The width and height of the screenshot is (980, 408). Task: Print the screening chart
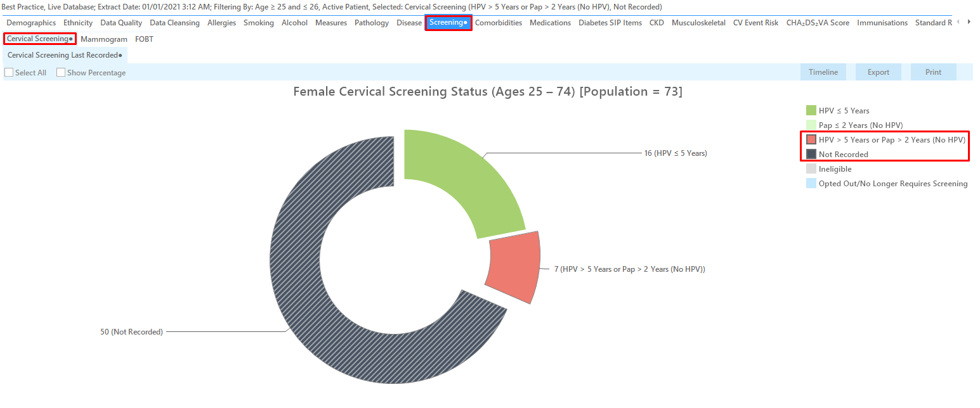tap(934, 72)
